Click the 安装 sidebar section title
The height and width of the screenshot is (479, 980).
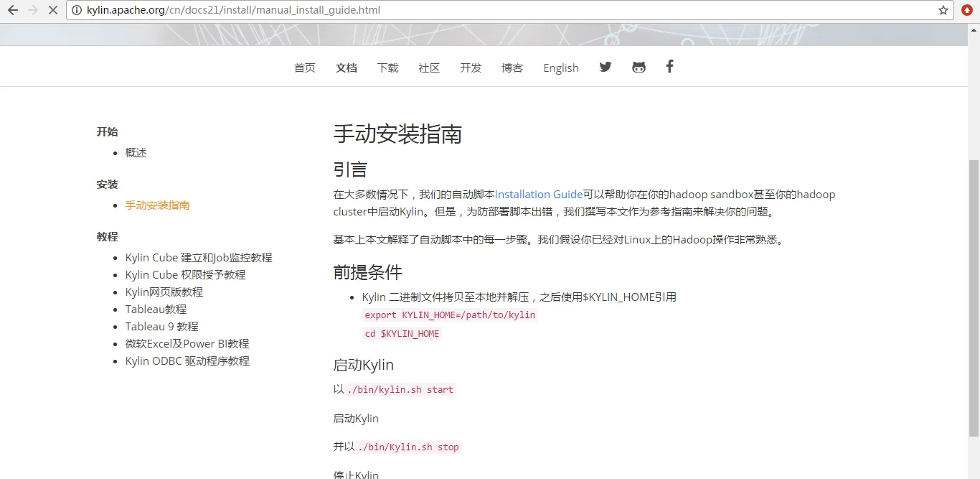pos(107,184)
